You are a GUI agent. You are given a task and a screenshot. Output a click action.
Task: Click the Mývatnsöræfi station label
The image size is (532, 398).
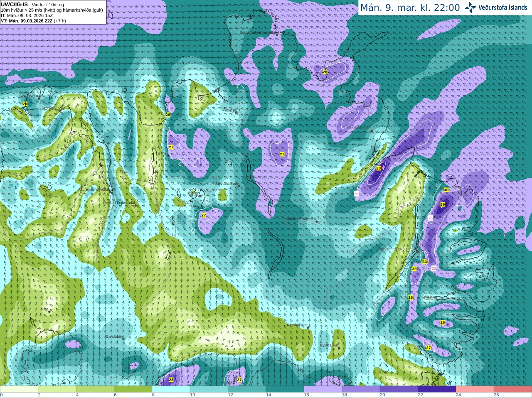227,184
